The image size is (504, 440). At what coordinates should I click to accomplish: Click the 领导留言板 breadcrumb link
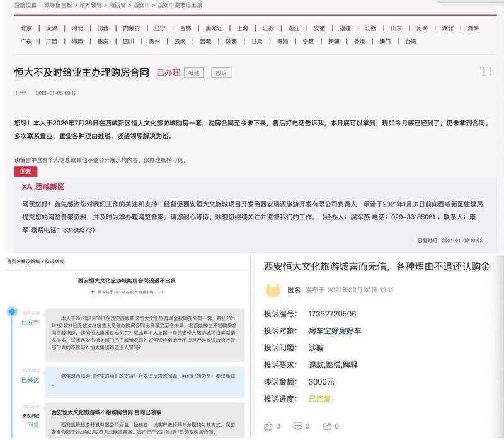tap(58, 5)
